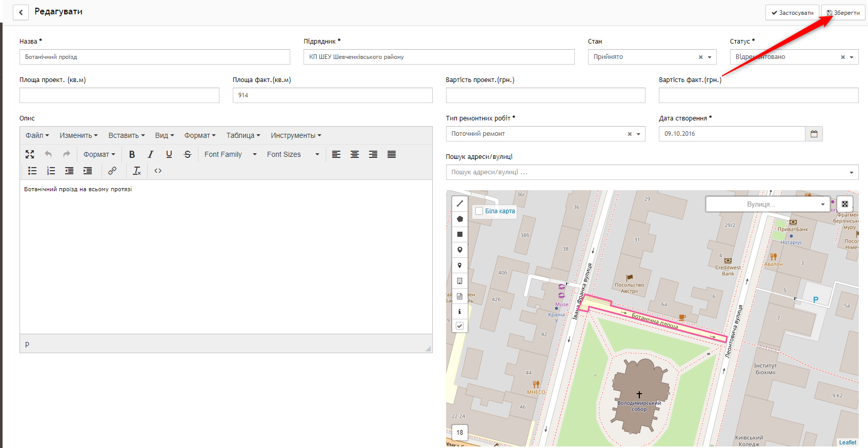The height and width of the screenshot is (448, 868).
Task: Click the Застосувати button
Action: pyautogui.click(x=792, y=13)
